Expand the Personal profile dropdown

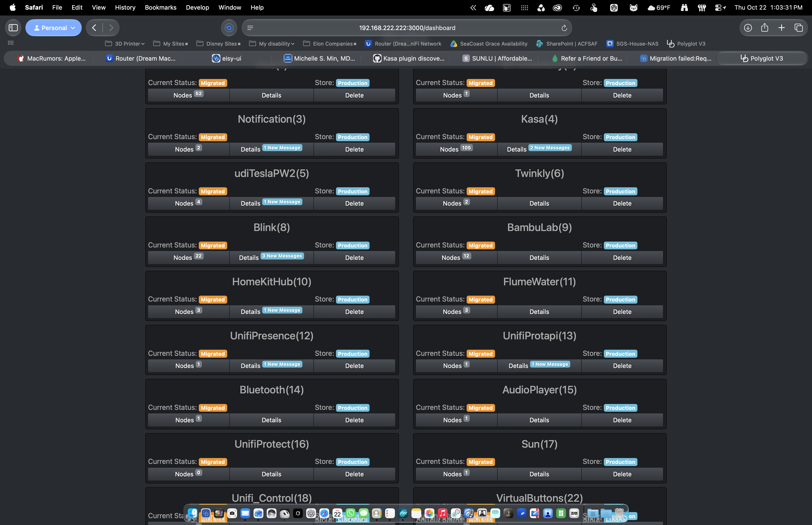(54, 28)
